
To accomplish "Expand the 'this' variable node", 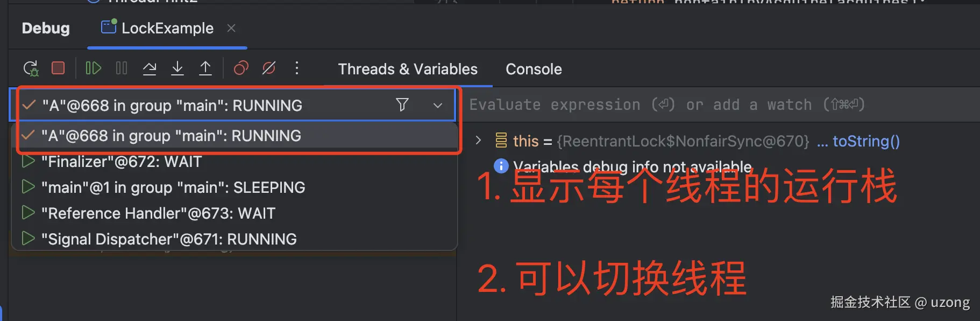I will click(478, 141).
